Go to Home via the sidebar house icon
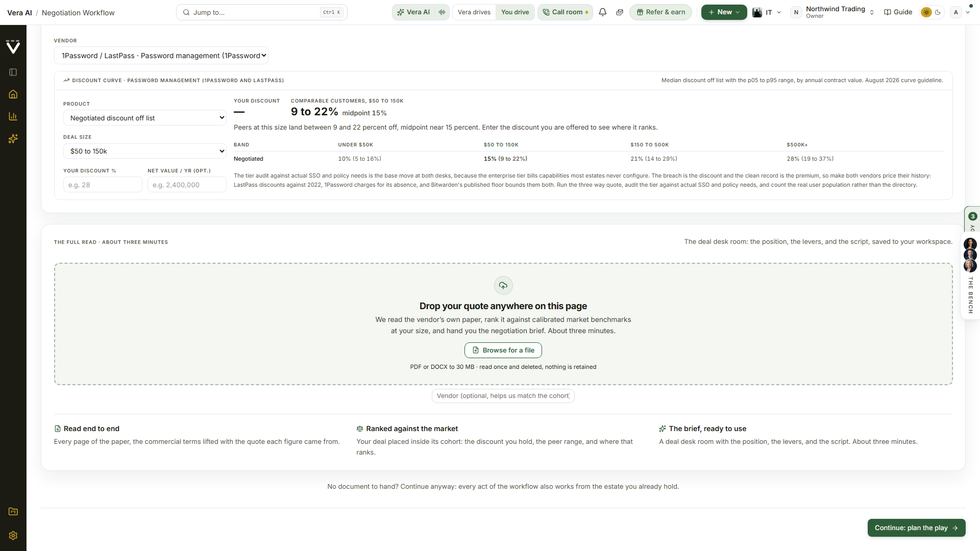This screenshot has height=551, width=980. 13,94
